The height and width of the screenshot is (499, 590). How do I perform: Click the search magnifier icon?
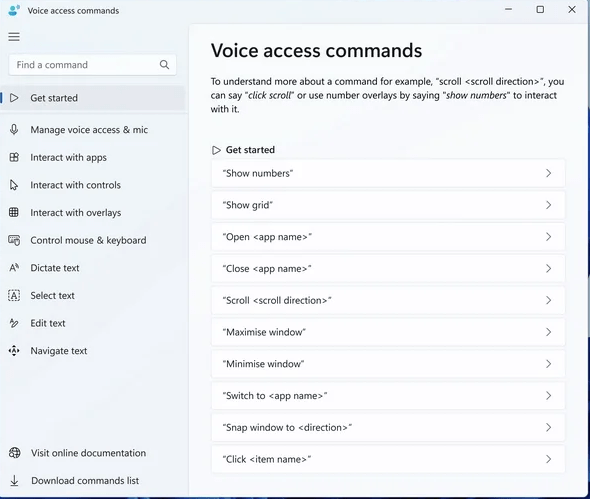coord(164,65)
